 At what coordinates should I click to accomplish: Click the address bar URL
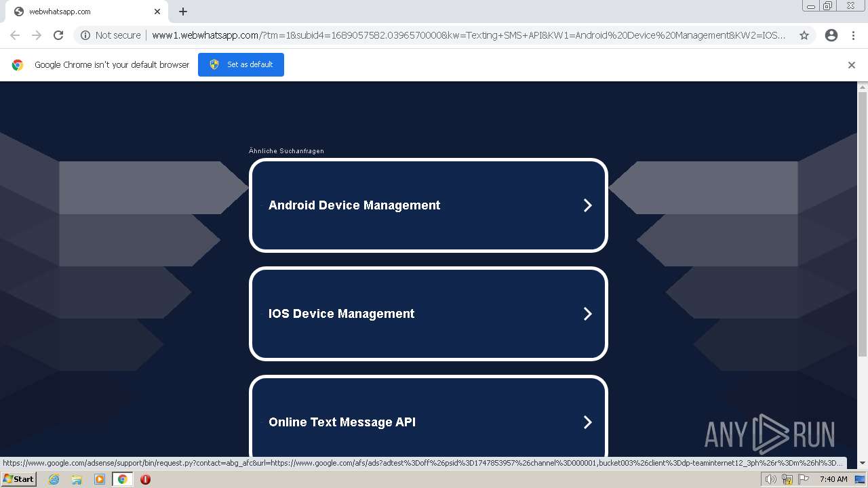pos(468,35)
